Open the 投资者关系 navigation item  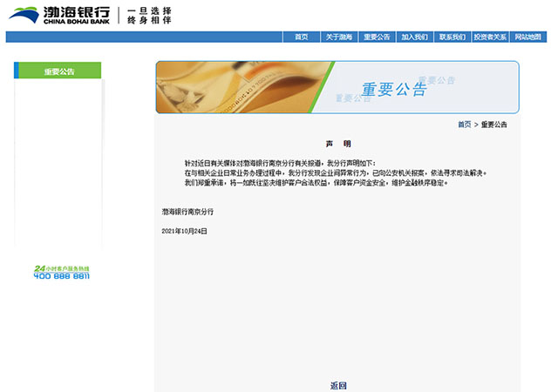click(490, 37)
